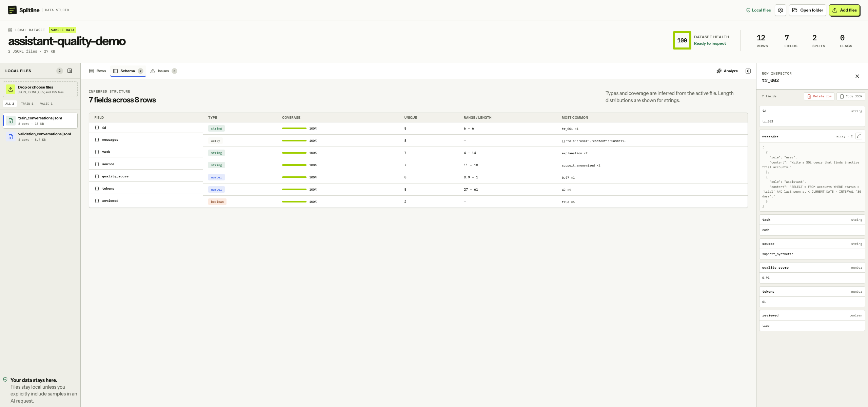868x407 pixels.
Task: Click the braces icon for source field
Action: click(97, 164)
